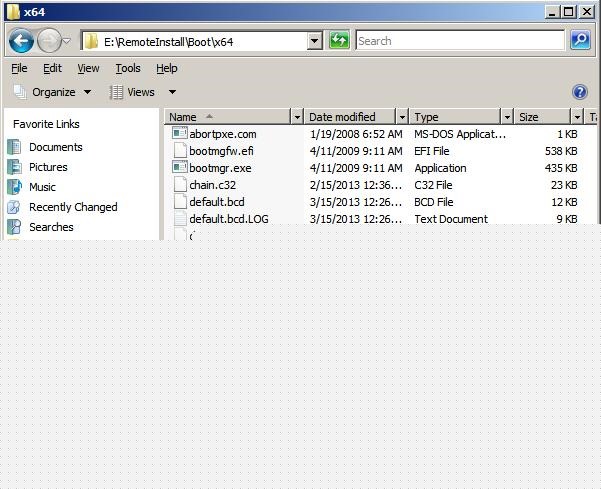Open the Size column filter dropdown
Screen dimensions: 601x489
(577, 117)
